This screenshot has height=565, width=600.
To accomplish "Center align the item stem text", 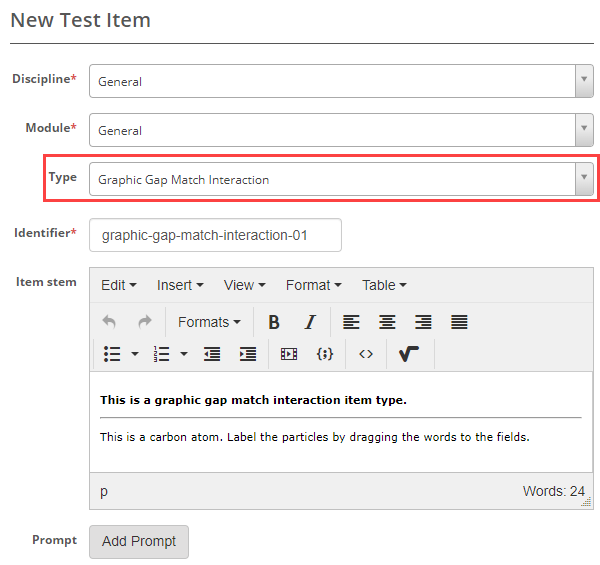I will 387,322.
